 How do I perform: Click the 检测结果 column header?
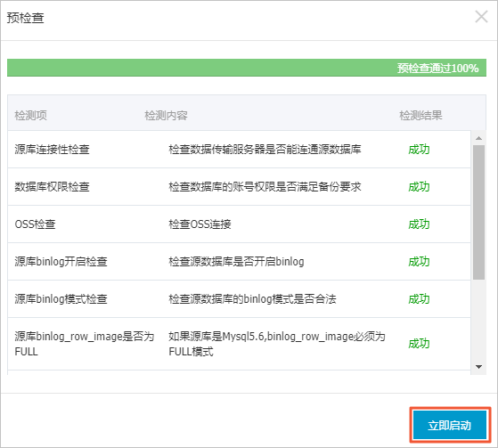click(x=420, y=115)
